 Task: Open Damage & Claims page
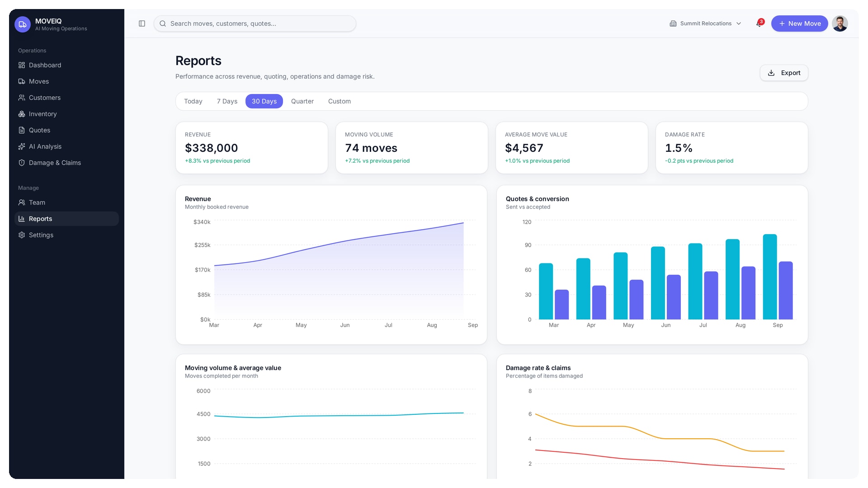pyautogui.click(x=66, y=163)
